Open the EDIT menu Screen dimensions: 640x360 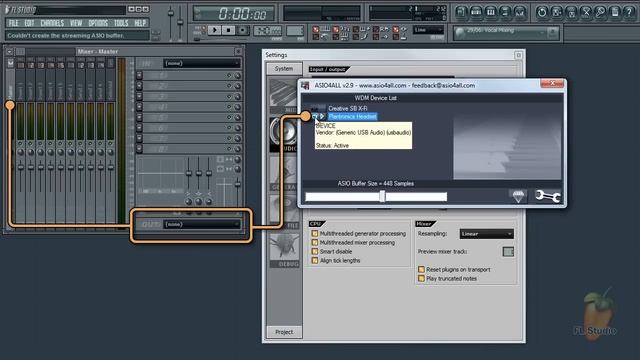[x=29, y=23]
